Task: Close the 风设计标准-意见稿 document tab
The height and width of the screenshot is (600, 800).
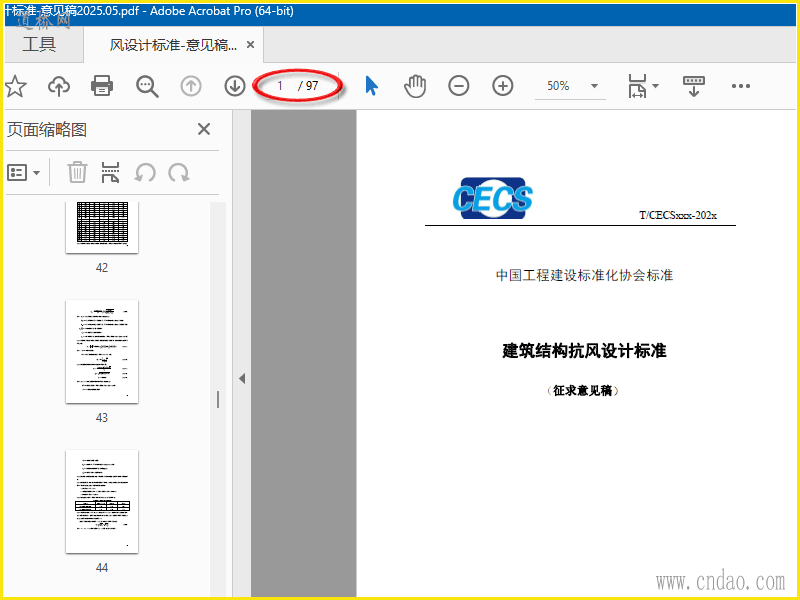Action: pos(251,45)
